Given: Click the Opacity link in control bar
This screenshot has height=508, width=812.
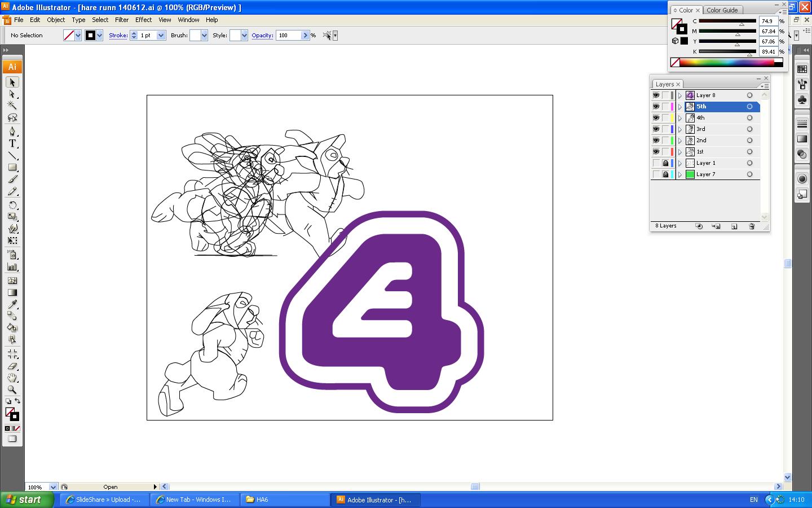Looking at the screenshot, I should pyautogui.click(x=262, y=36).
